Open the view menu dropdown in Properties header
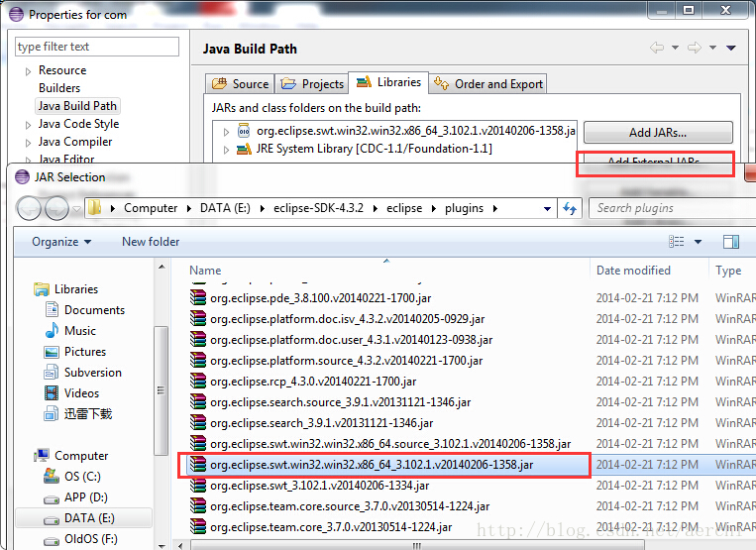This screenshot has height=550, width=756. click(731, 48)
